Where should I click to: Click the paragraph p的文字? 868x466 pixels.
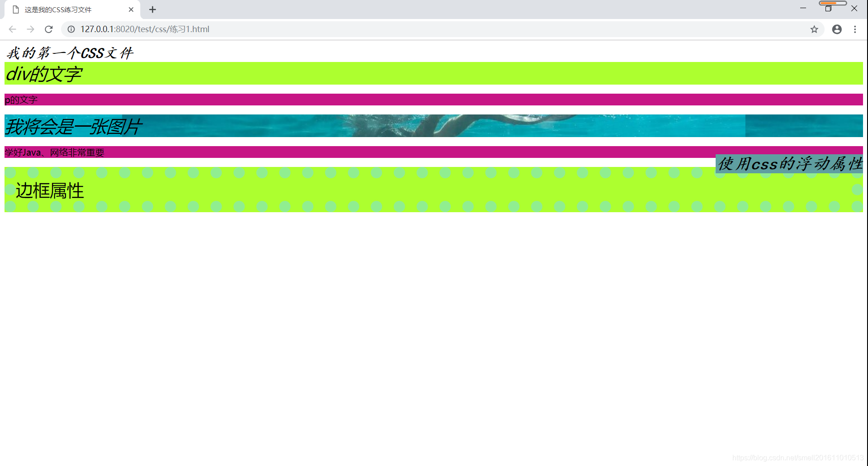point(21,100)
